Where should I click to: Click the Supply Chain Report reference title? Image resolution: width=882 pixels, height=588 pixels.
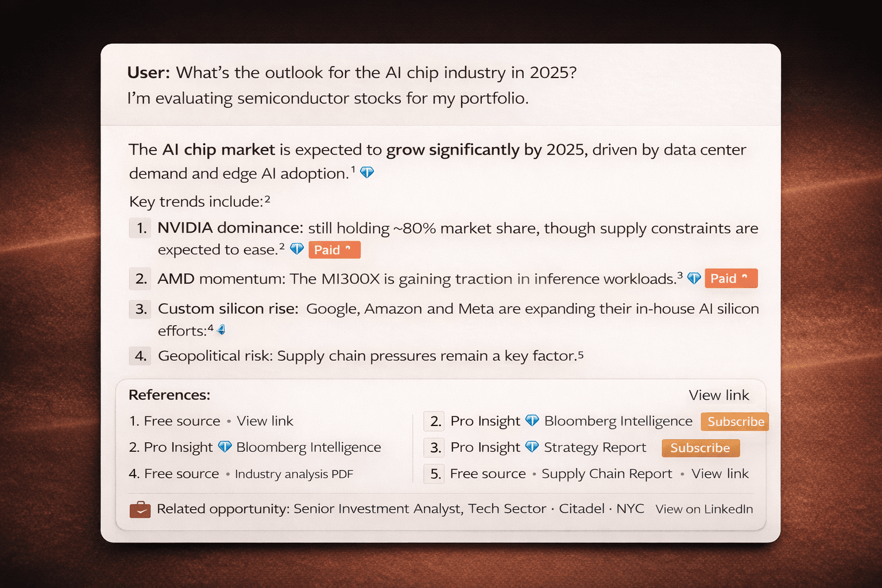pyautogui.click(x=606, y=474)
